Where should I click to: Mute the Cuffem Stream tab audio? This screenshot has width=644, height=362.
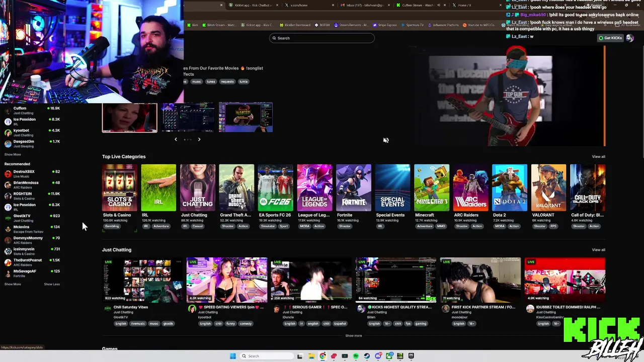[438, 5]
